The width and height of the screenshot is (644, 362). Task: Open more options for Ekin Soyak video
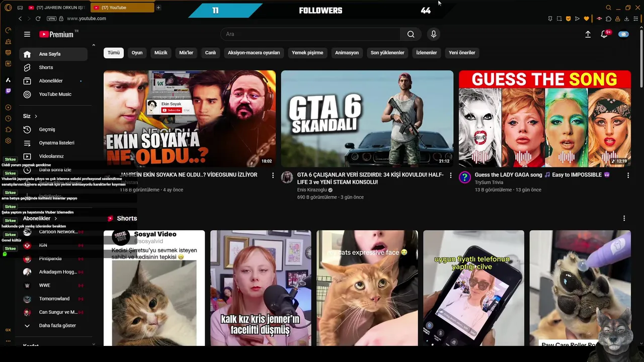[x=273, y=175]
